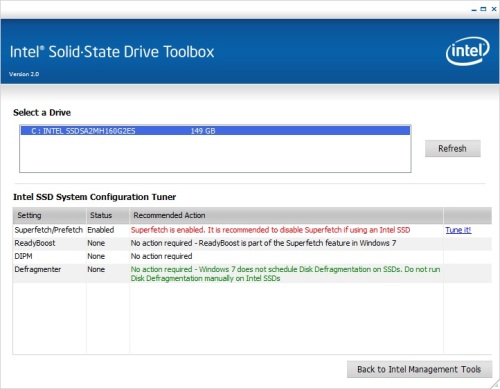Screen dimensions: 500x389
Task: Minimize the Toolbox window
Action: [474, 9]
